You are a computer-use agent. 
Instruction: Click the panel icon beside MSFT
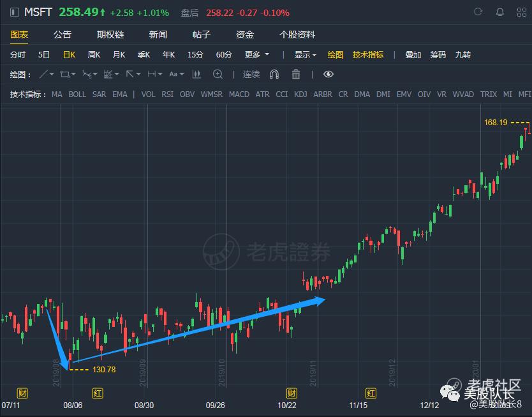(14, 13)
